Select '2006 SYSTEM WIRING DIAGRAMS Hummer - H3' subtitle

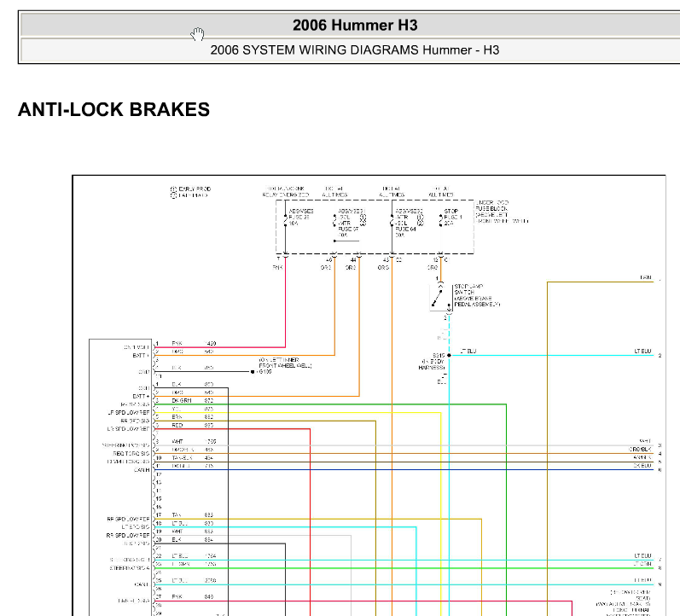click(x=355, y=49)
